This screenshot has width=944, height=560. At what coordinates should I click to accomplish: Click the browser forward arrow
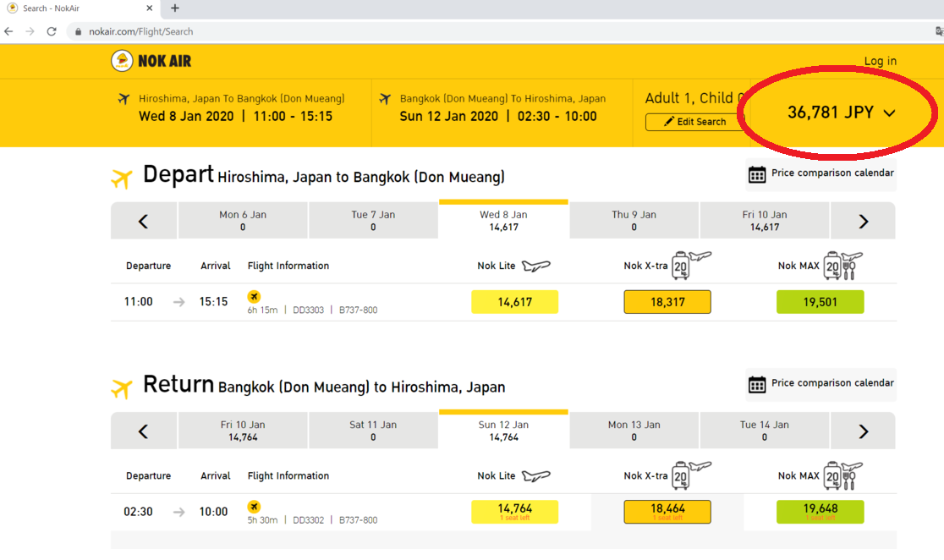pos(30,31)
